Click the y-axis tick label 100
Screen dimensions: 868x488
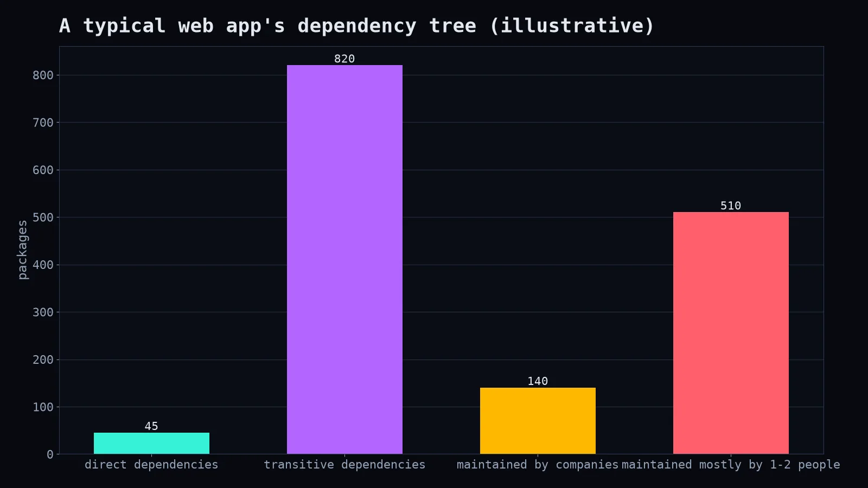tap(43, 407)
